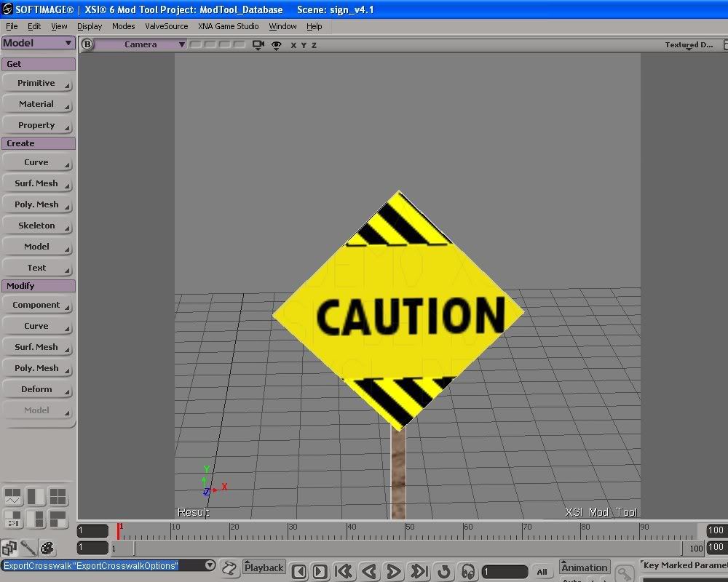Viewport: 728px width, 582px height.
Task: Open the File menu
Action: coord(12,26)
